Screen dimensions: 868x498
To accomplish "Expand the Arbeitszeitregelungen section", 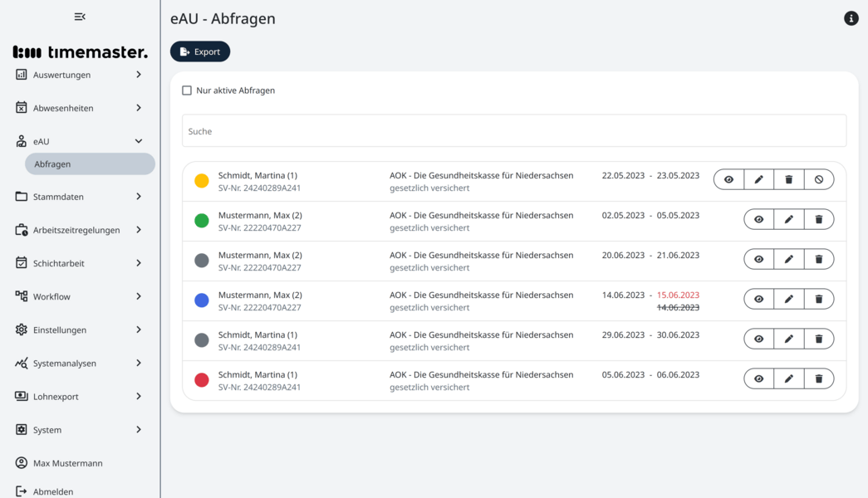I will (80, 230).
